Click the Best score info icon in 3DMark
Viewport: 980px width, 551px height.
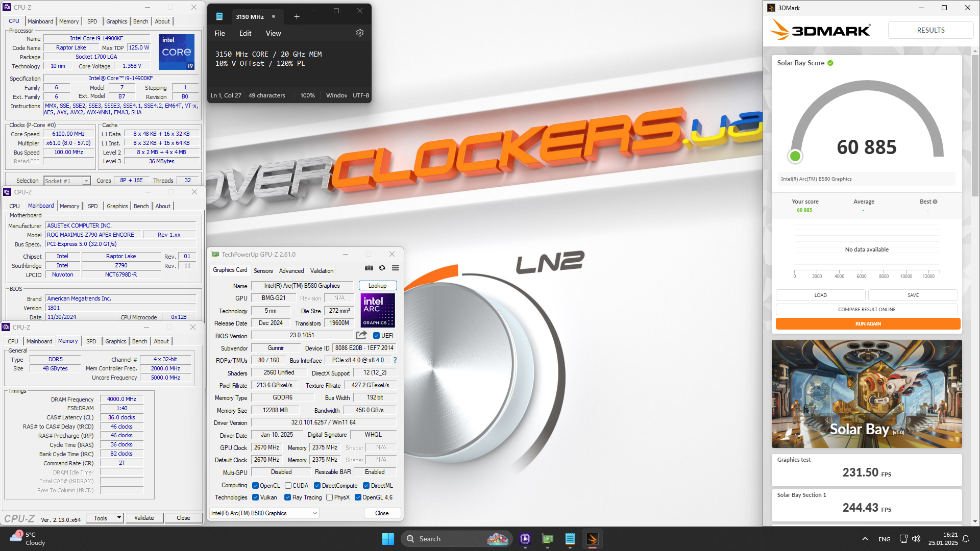[x=935, y=202]
